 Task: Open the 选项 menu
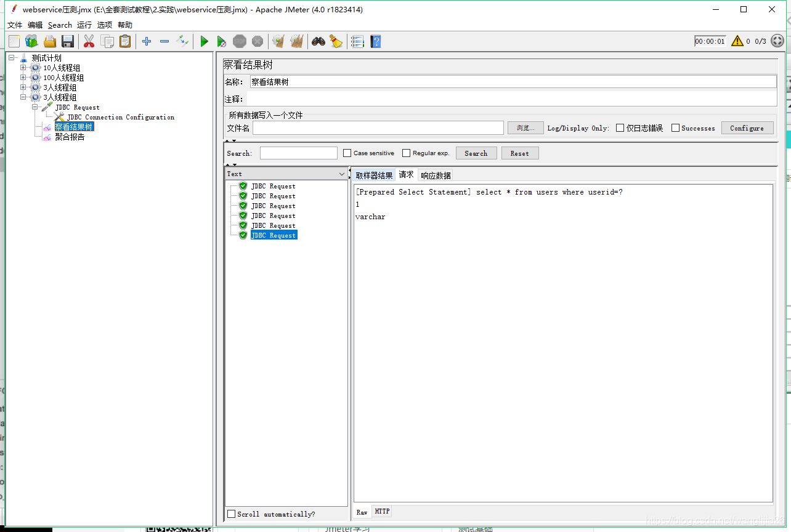pos(105,25)
